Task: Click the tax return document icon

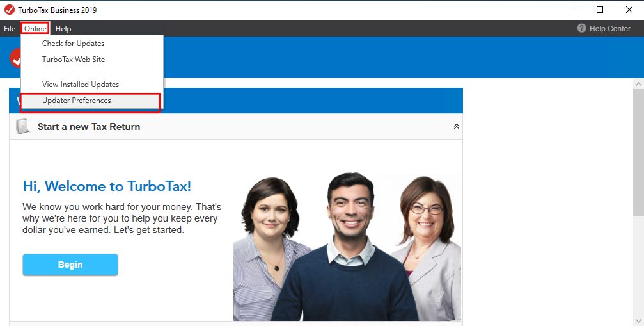Action: (x=23, y=127)
